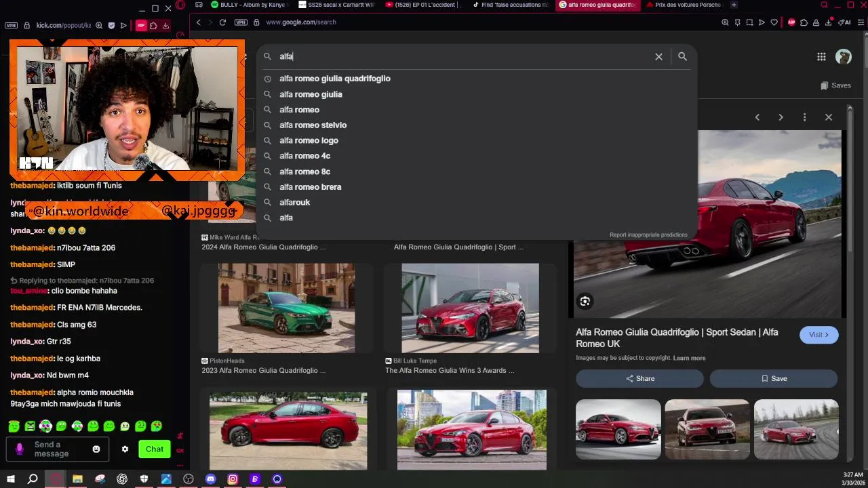Open extensions cube in Kick popout window
Viewport: 868px width, 488px height.
coord(153,26)
